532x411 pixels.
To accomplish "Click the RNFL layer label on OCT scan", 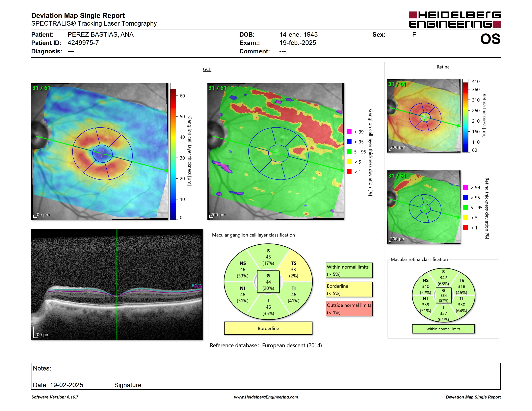I will (x=197, y=285).
